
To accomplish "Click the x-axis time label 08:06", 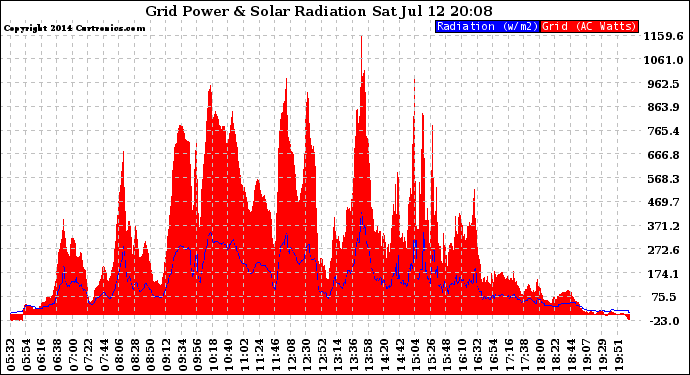I will click(119, 354).
